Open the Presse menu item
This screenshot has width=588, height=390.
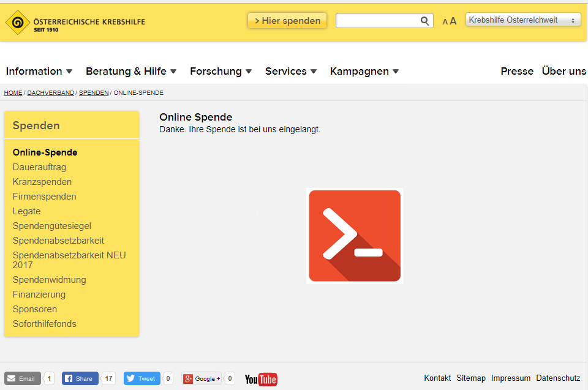click(x=517, y=71)
